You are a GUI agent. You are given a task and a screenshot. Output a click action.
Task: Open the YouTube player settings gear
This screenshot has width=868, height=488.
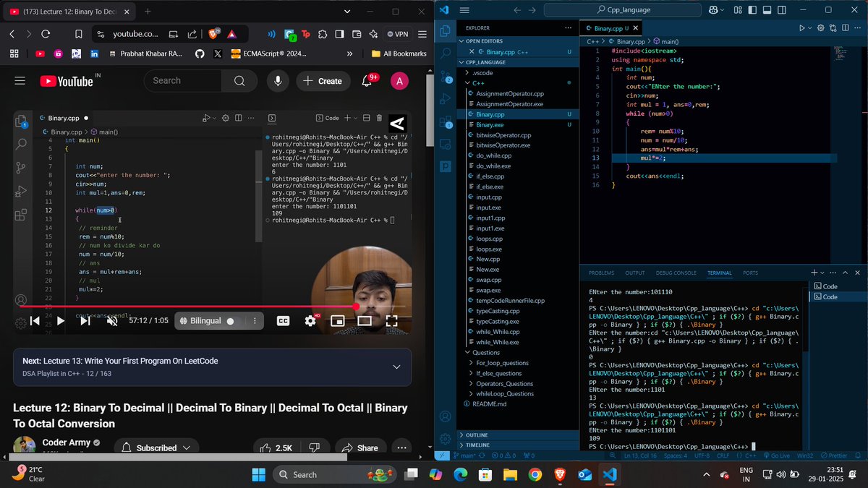point(310,322)
